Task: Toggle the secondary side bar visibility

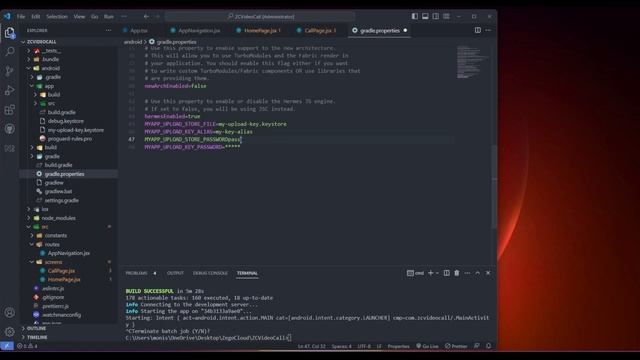Action: (x=436, y=16)
